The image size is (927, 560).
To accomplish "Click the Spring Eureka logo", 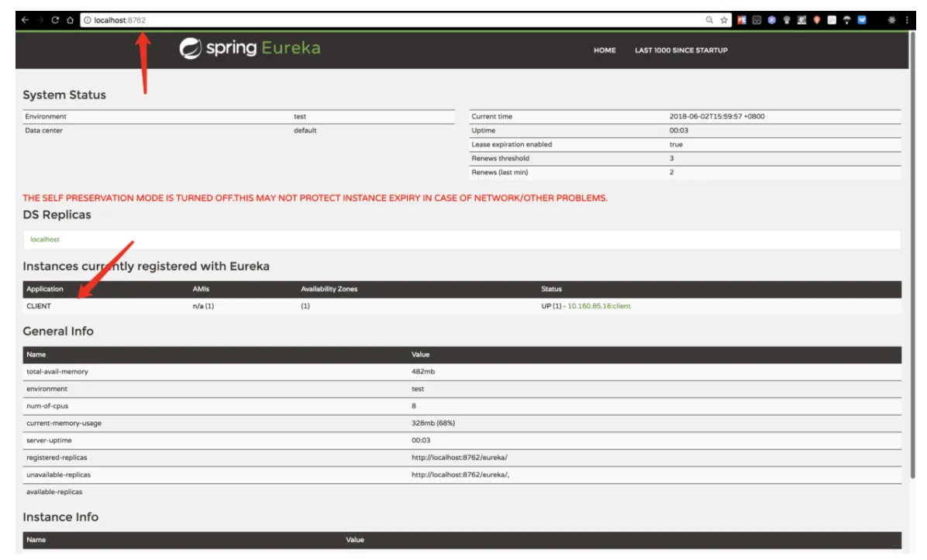I will pyautogui.click(x=250, y=48).
